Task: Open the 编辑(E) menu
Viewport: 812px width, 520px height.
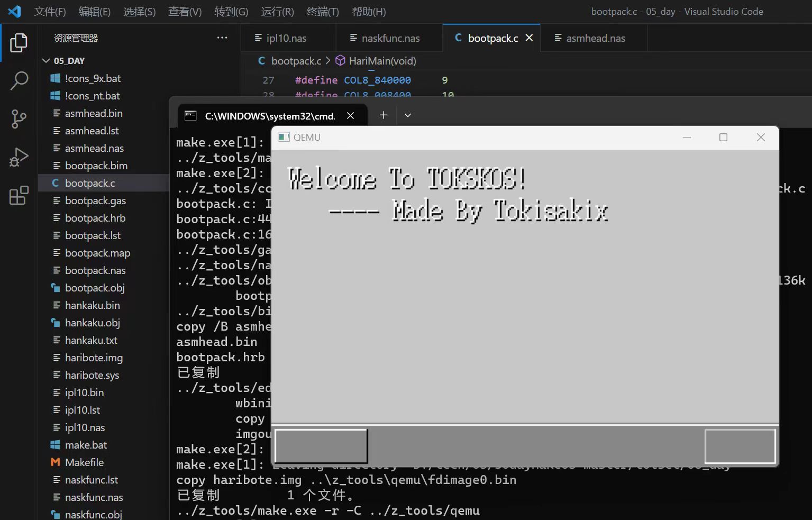Action: [x=95, y=12]
